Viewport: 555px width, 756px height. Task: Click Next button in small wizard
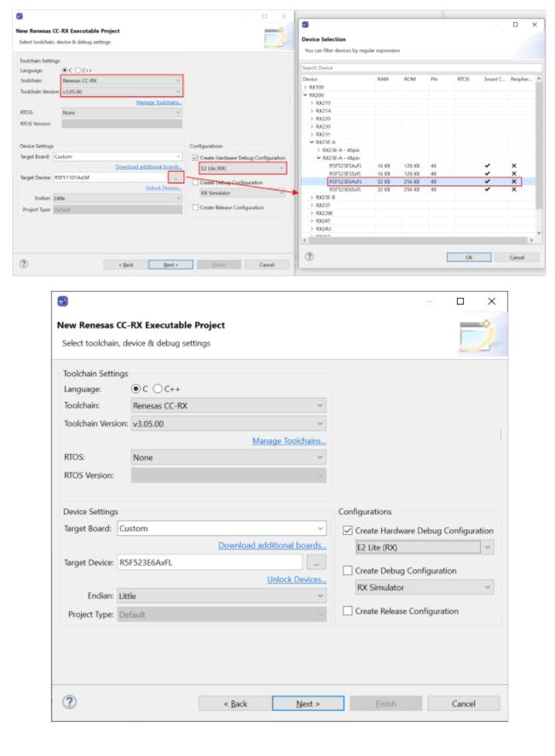click(171, 265)
